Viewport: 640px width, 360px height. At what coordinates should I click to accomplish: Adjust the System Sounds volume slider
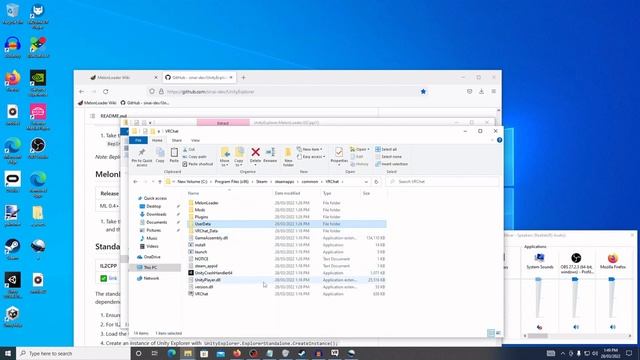pos(538,279)
